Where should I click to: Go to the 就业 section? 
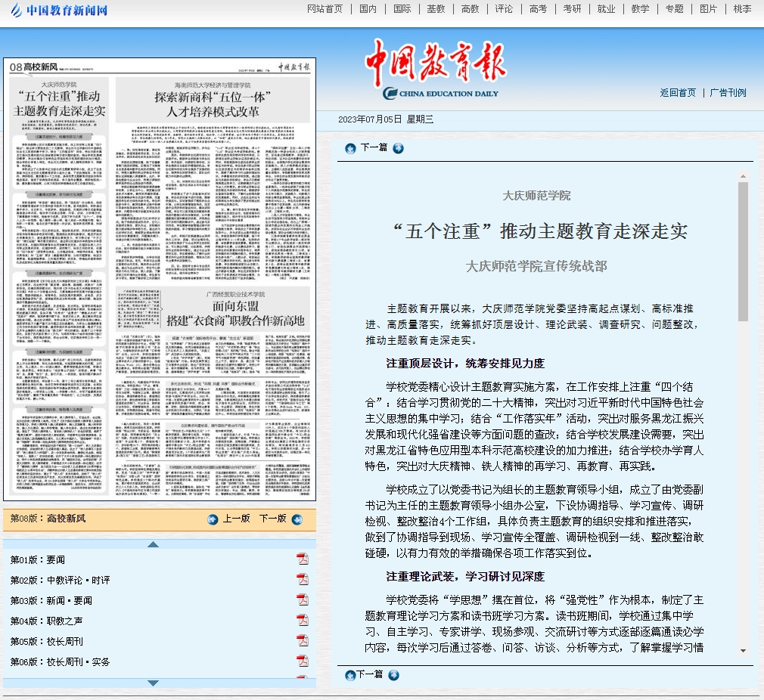tap(606, 9)
